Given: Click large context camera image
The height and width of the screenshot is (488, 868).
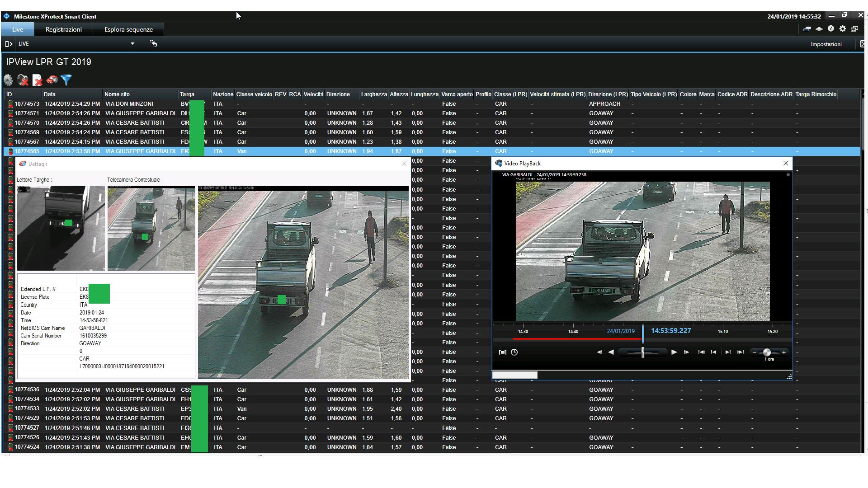Looking at the screenshot, I should point(303,282).
